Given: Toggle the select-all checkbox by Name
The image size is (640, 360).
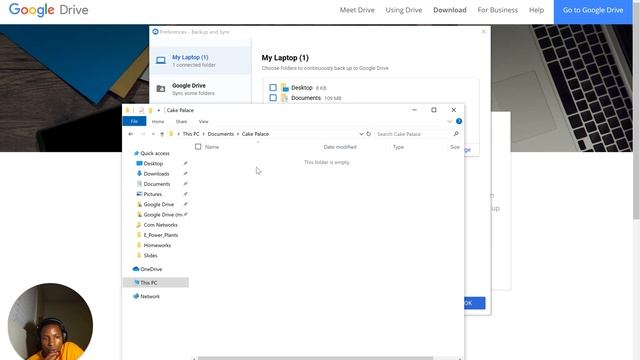Looking at the screenshot, I should click(x=198, y=147).
